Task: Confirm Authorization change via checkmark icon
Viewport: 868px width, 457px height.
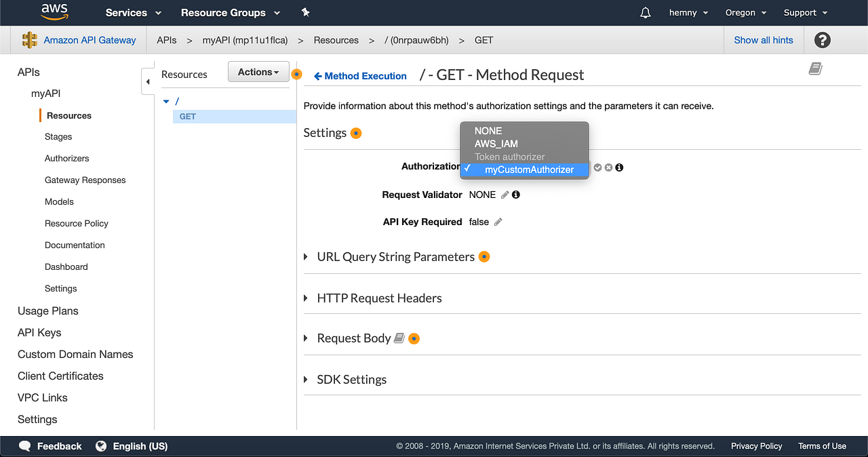Action: click(597, 167)
